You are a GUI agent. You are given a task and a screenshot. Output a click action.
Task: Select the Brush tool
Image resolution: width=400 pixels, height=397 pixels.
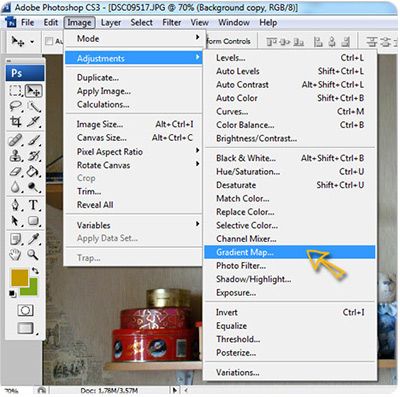click(x=34, y=140)
